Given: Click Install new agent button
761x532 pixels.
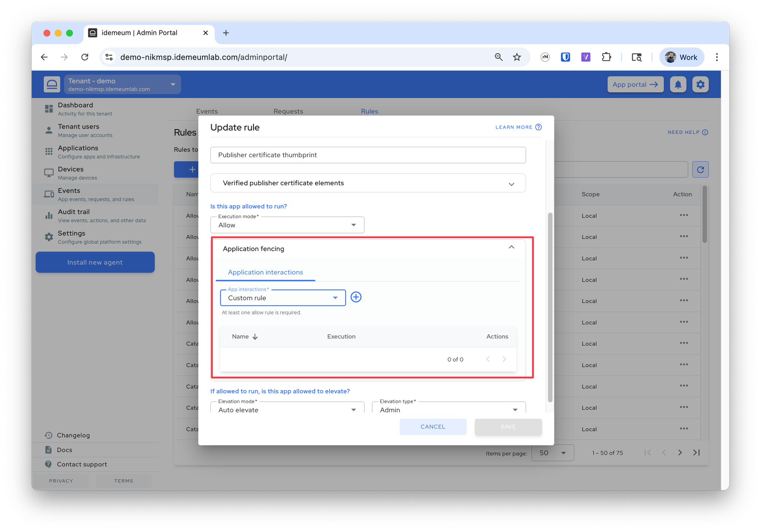Looking at the screenshot, I should (95, 262).
